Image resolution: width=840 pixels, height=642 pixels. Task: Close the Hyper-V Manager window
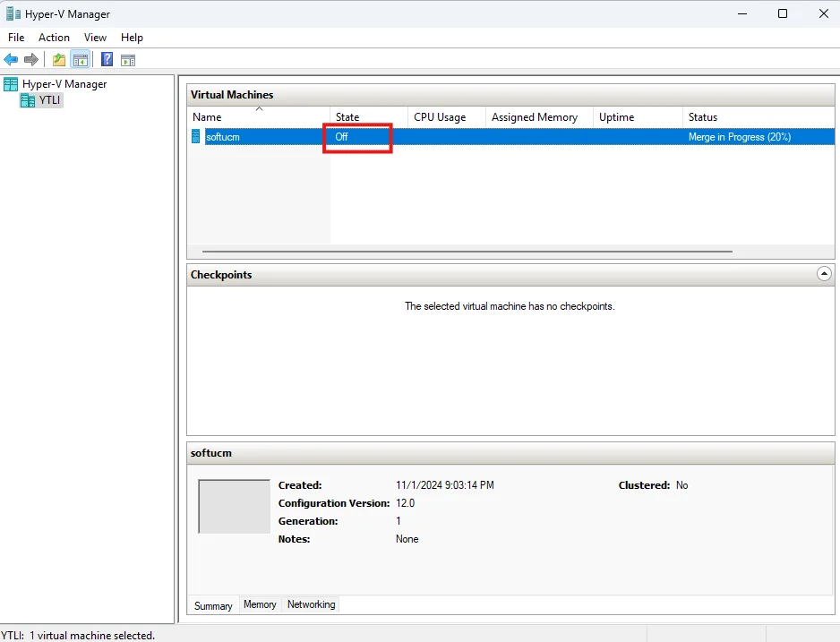[824, 13]
